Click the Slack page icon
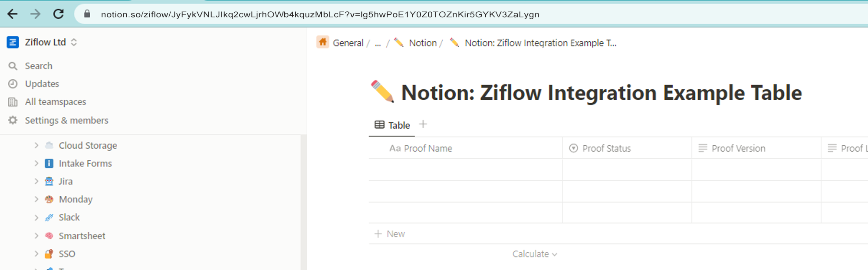The height and width of the screenshot is (270, 868). click(49, 218)
